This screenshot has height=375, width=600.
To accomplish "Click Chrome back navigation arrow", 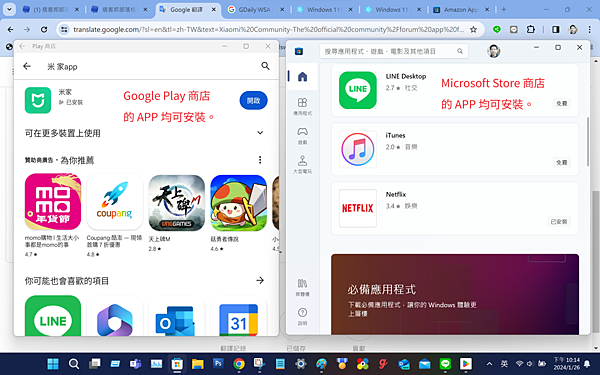I will click(10, 29).
